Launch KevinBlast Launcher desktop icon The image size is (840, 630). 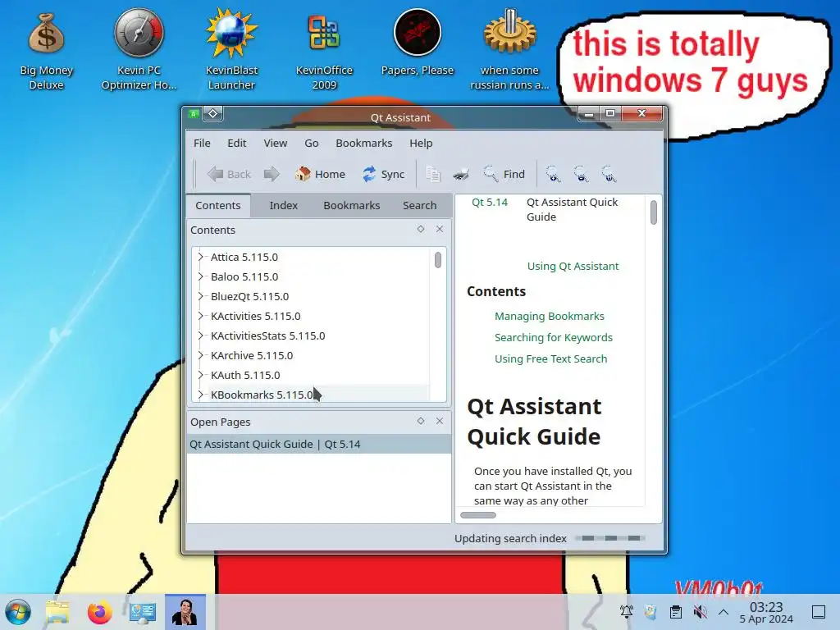pyautogui.click(x=231, y=49)
